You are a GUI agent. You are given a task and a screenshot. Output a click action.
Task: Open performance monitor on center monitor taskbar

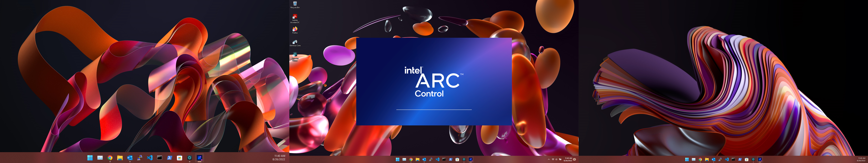404,159
